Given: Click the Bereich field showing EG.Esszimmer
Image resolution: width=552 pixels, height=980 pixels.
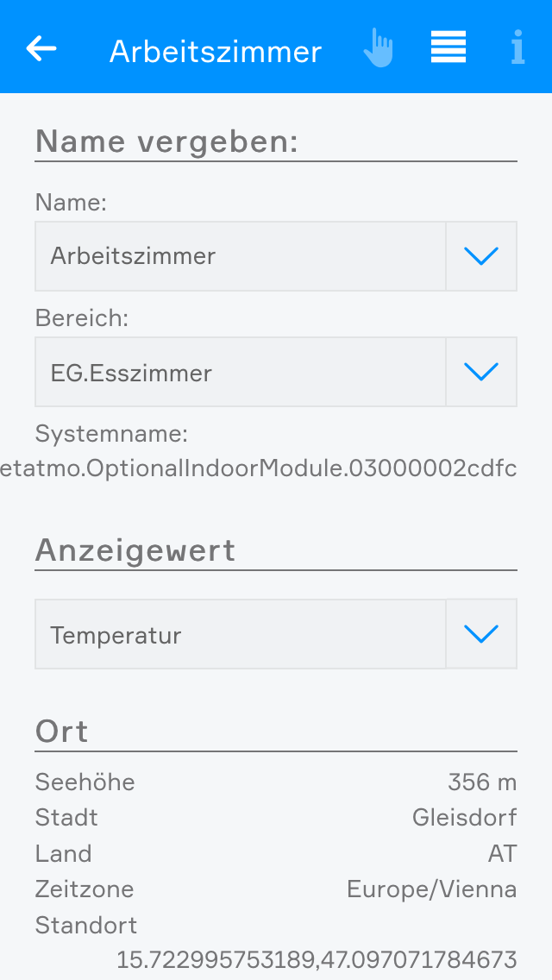Looking at the screenshot, I should tap(241, 372).
